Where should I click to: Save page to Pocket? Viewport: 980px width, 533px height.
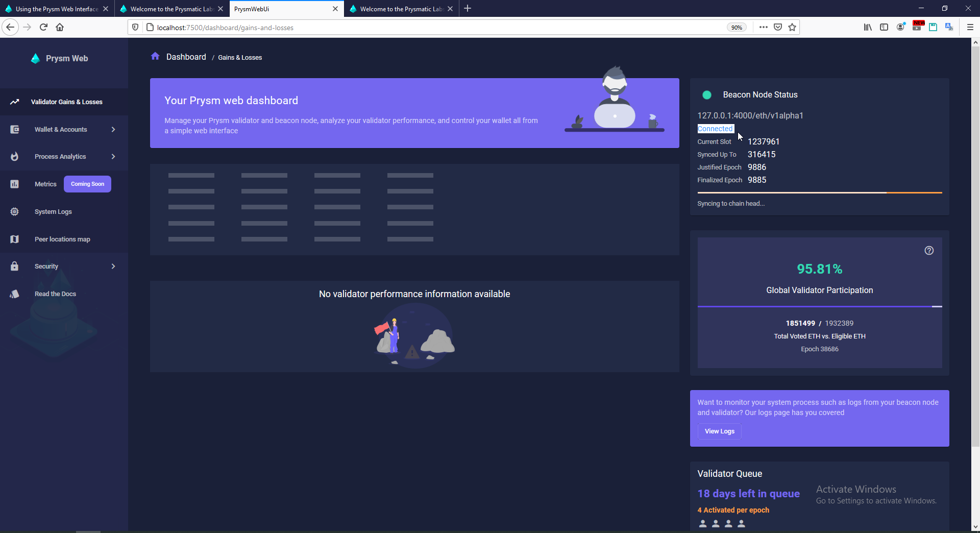pos(778,28)
